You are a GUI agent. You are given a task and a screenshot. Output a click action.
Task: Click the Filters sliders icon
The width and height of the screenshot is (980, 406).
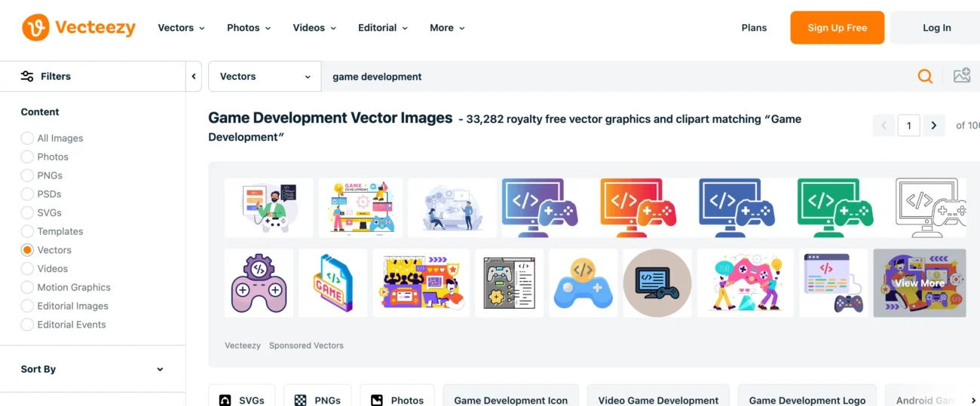(27, 76)
